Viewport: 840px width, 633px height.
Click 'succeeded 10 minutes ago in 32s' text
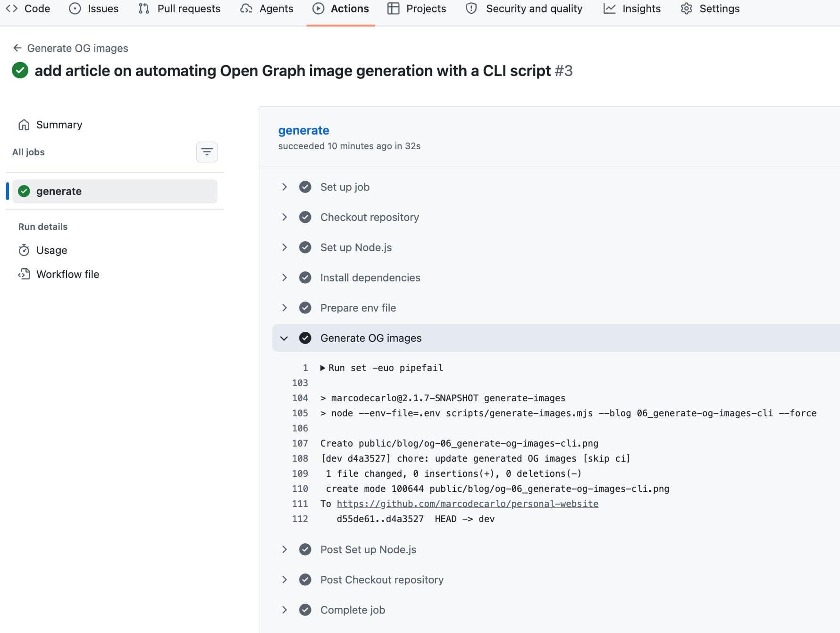click(349, 146)
